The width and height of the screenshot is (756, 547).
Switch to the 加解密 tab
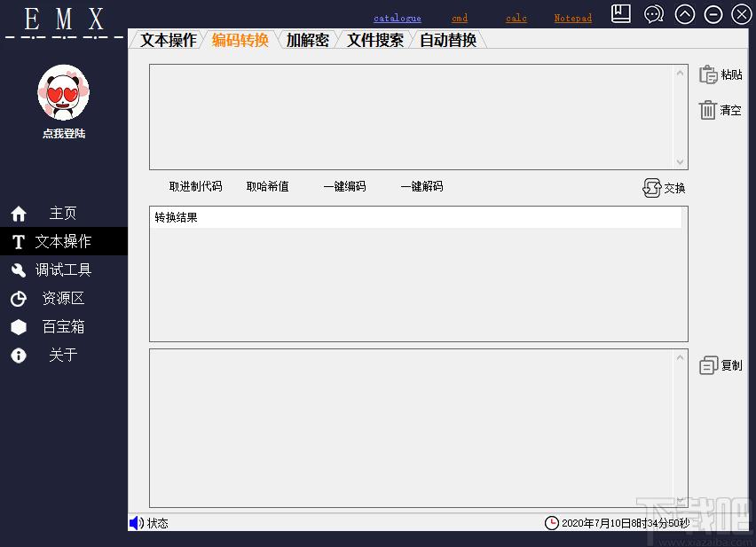pyautogui.click(x=308, y=40)
